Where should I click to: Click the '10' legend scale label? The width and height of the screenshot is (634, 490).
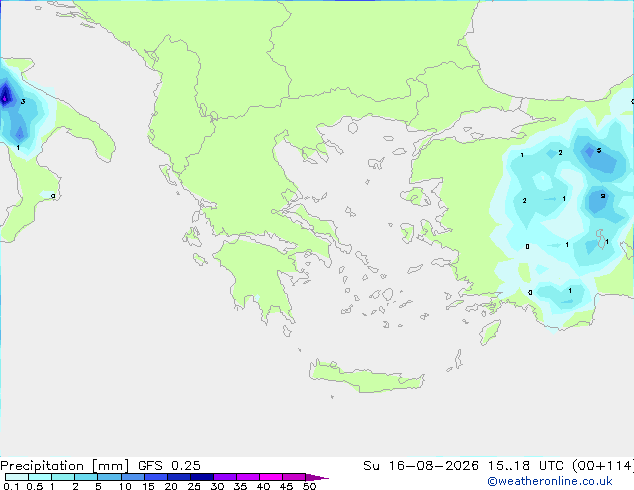click(125, 486)
